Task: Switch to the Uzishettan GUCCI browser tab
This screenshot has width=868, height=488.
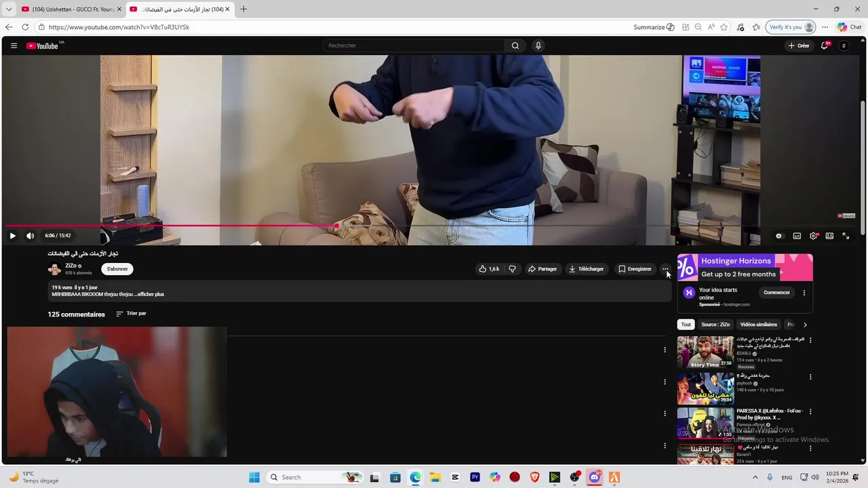Action: pos(71,9)
